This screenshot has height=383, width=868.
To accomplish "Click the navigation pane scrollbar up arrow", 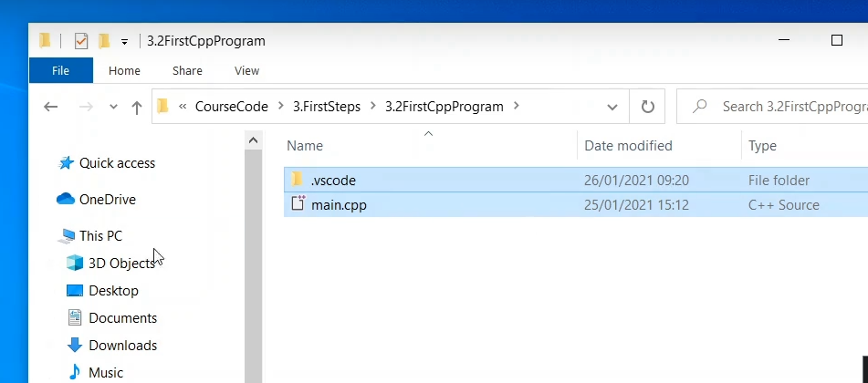I will 253,140.
